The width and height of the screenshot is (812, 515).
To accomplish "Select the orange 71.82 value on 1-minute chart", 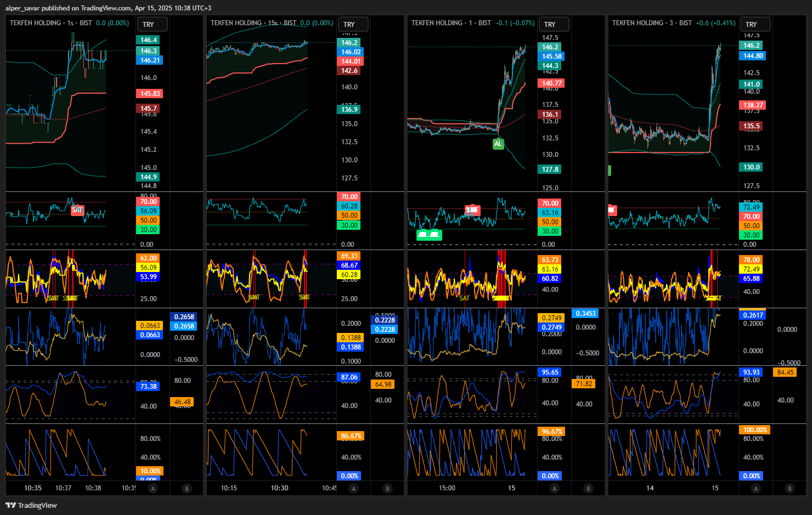I will coord(584,384).
